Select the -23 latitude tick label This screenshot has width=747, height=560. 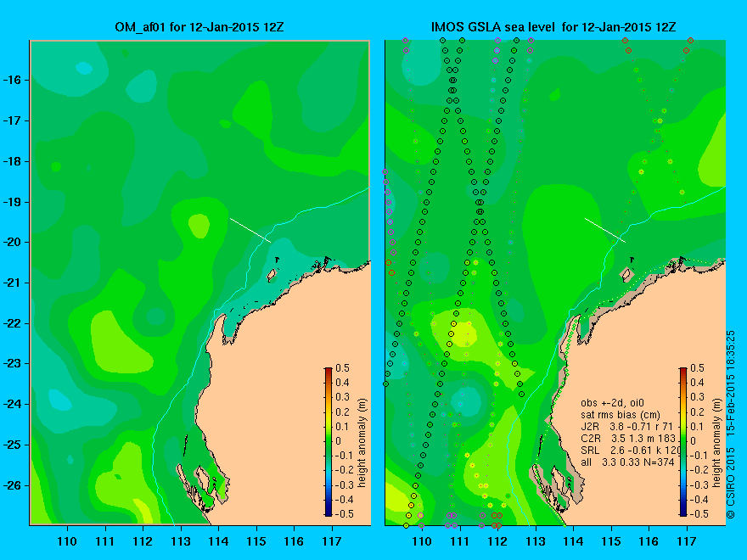point(12,364)
